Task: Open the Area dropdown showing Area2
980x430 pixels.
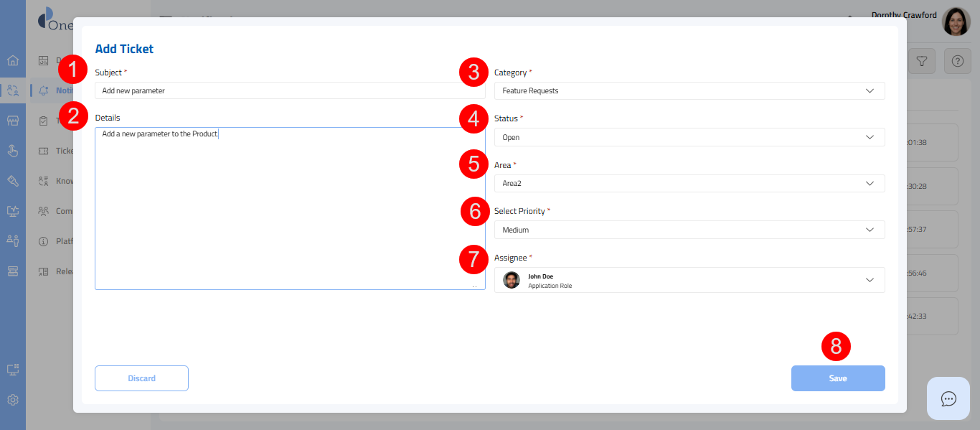Action: tap(689, 184)
